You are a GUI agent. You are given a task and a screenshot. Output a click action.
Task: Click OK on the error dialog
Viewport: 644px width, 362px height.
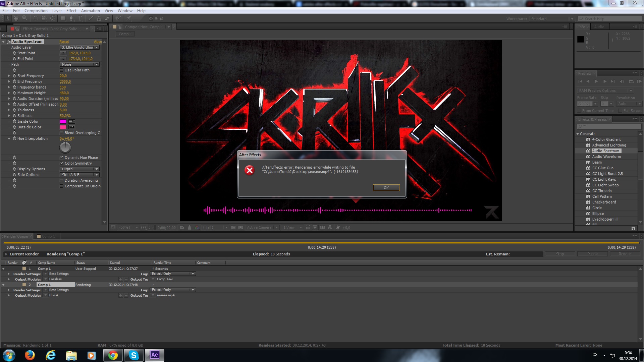[x=386, y=188]
